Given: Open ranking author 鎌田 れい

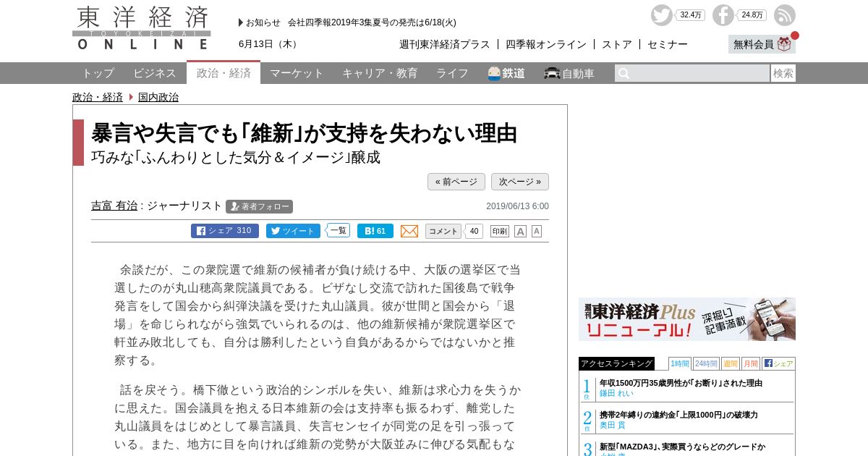Looking at the screenshot, I should 616,393.
